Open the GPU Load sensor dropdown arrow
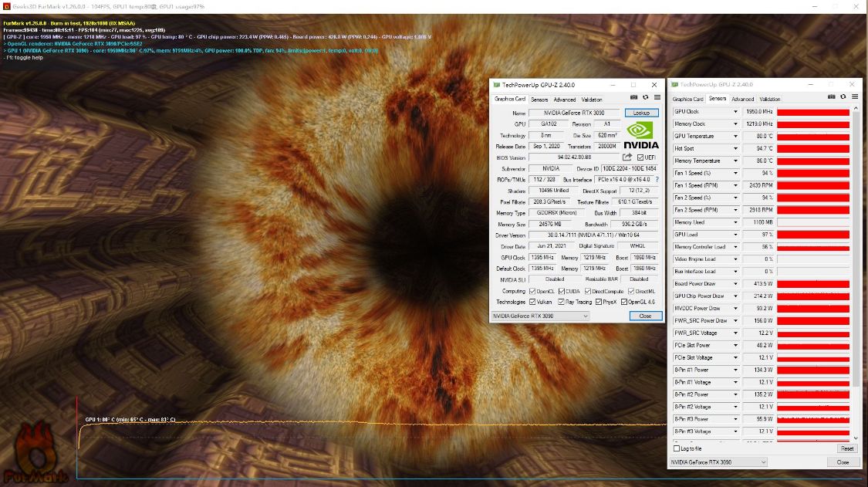The width and height of the screenshot is (868, 487). pos(736,235)
